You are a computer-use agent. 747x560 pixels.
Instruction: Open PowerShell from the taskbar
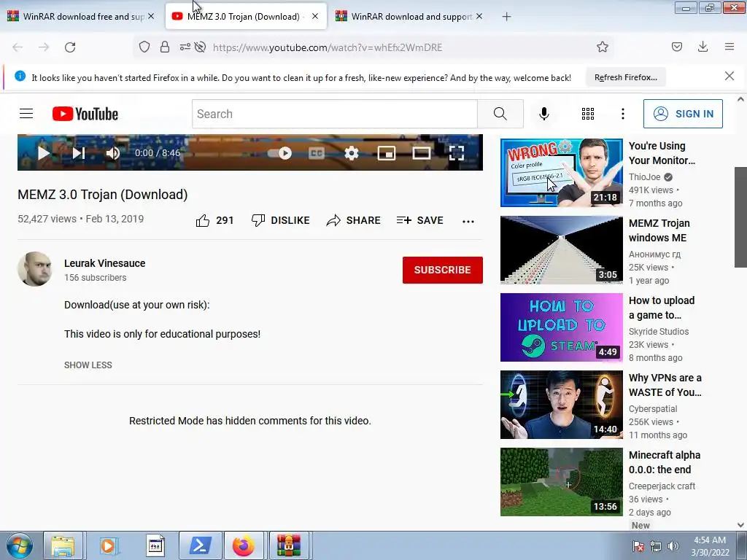tap(200, 545)
